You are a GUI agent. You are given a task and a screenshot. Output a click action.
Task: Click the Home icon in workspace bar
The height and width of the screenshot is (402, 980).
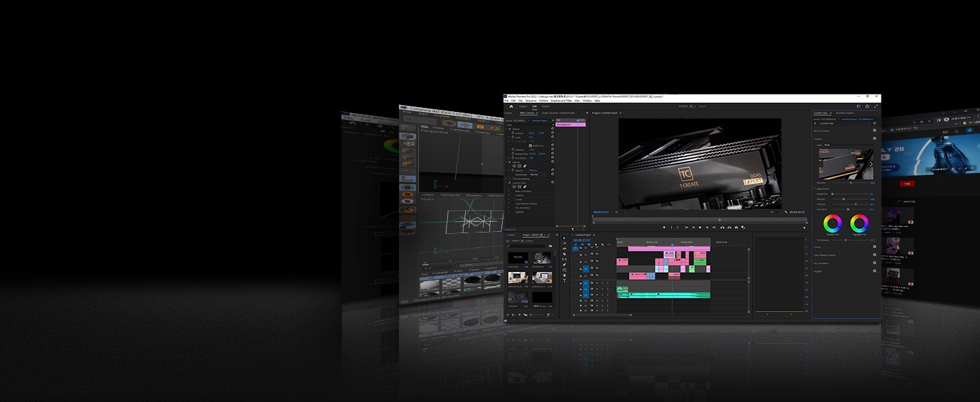pyautogui.click(x=511, y=106)
